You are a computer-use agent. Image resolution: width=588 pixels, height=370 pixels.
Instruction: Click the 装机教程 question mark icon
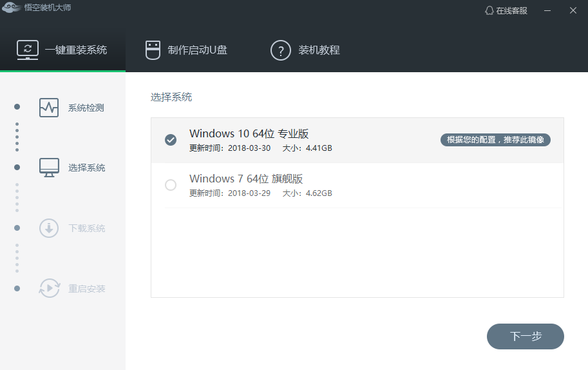tap(281, 50)
